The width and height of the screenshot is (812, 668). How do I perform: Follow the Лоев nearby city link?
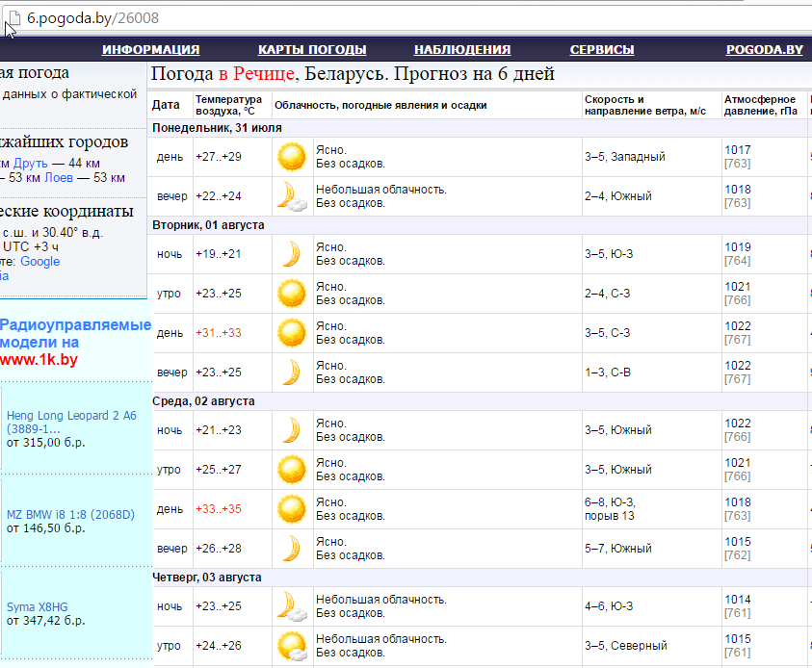(59, 177)
